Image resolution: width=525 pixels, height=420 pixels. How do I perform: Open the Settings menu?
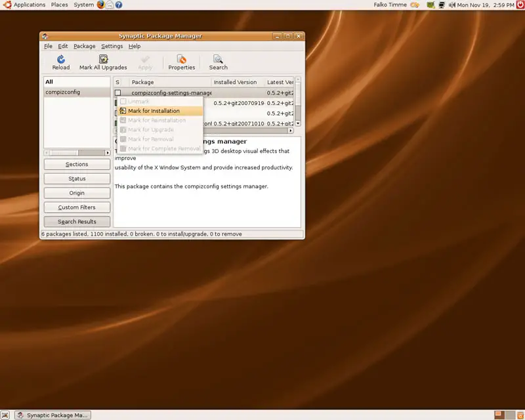pyautogui.click(x=112, y=46)
